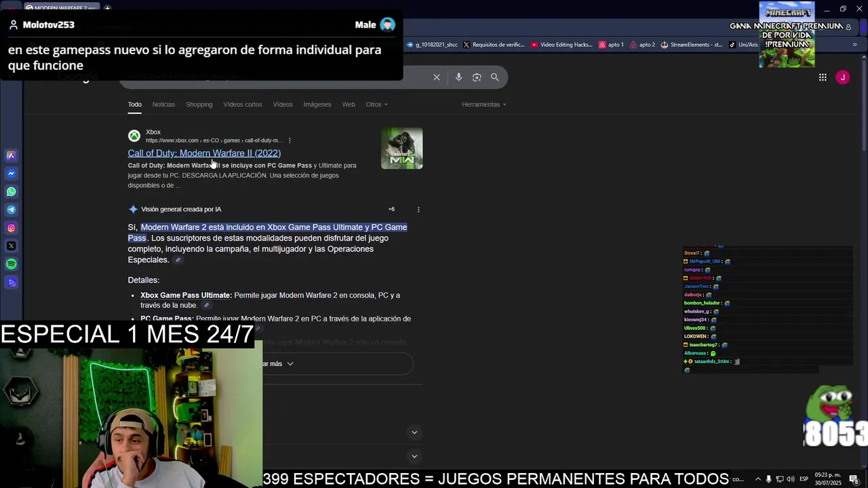The height and width of the screenshot is (488, 868).
Task: Switch to the 'Vídeos' tab
Action: coord(283,104)
